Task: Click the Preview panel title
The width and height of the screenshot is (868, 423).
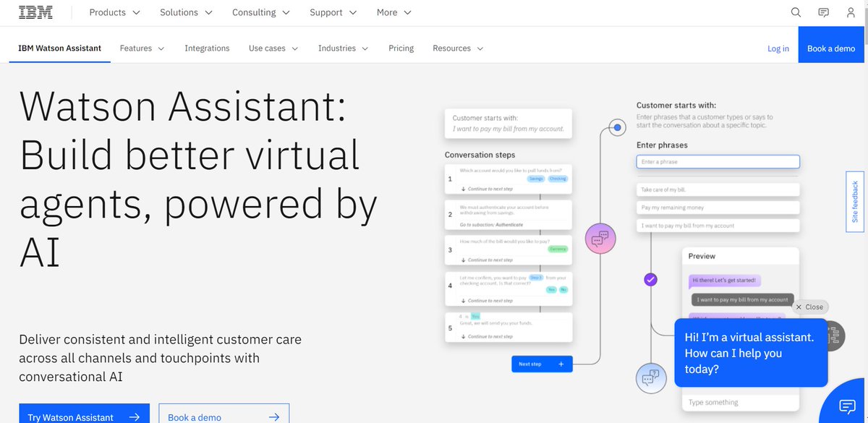Action: [702, 256]
